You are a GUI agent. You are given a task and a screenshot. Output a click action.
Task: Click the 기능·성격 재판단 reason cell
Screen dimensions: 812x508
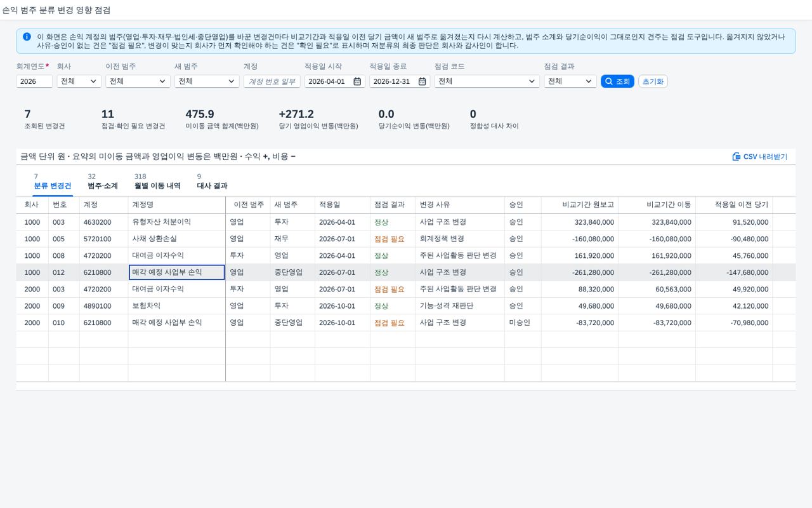[x=460, y=306]
